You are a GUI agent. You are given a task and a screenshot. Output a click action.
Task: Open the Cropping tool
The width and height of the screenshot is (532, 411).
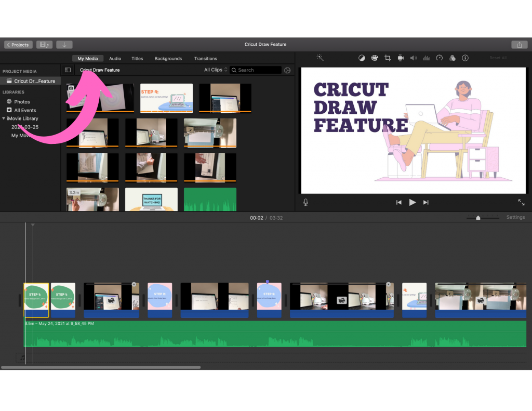tap(388, 58)
